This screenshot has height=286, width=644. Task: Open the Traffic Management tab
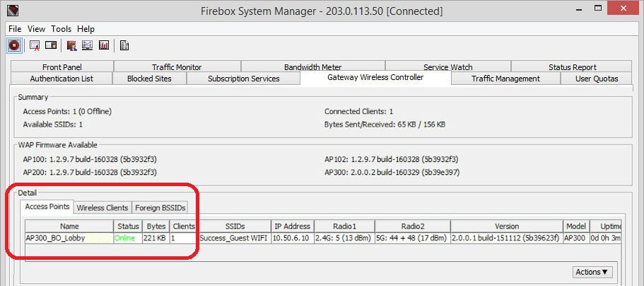click(x=505, y=79)
